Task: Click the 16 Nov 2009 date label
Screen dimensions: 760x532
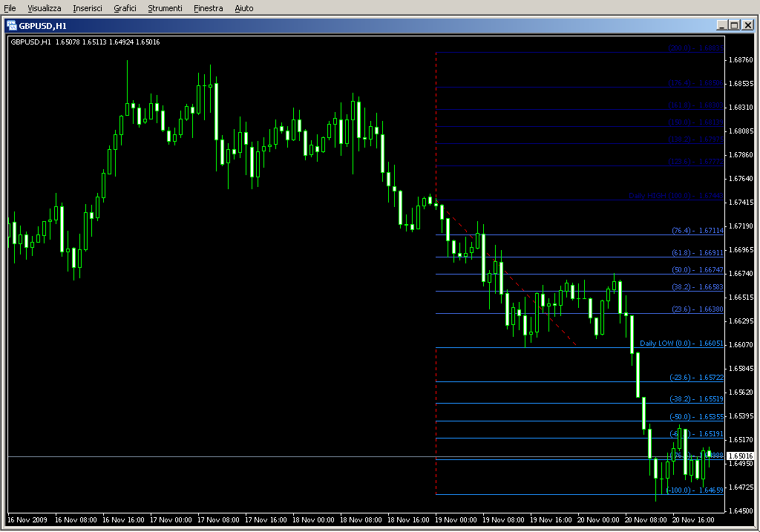Action: pos(27,520)
